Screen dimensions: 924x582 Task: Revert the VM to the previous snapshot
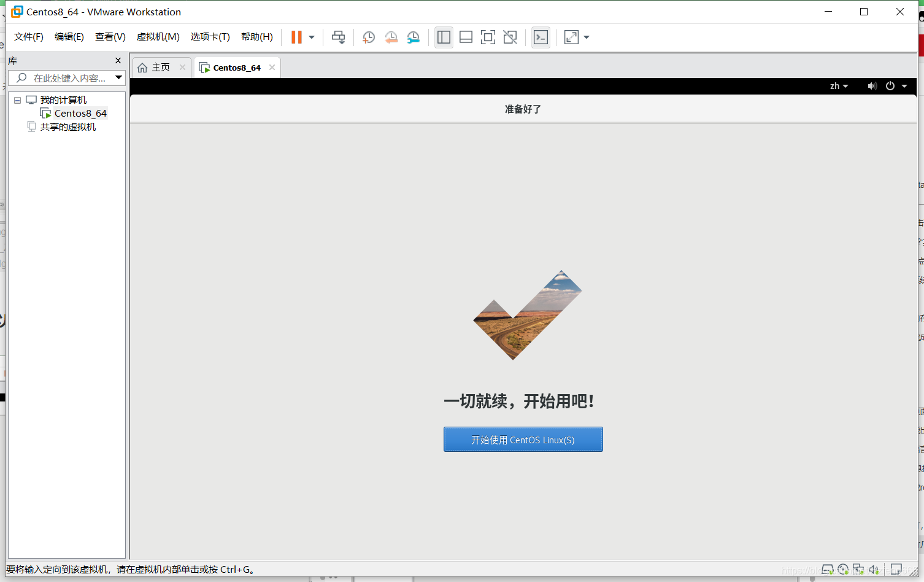coord(391,37)
